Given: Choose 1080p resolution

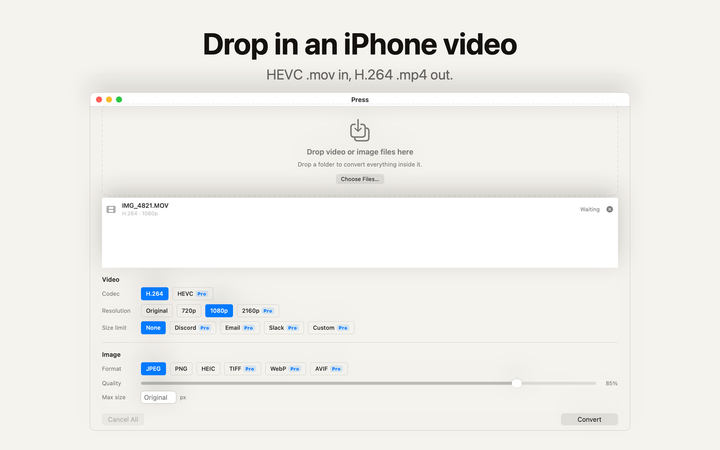Looking at the screenshot, I should pos(219,311).
